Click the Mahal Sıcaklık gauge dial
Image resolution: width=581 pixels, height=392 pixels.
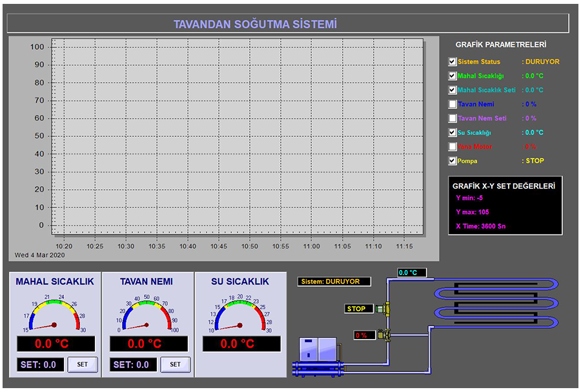54,313
